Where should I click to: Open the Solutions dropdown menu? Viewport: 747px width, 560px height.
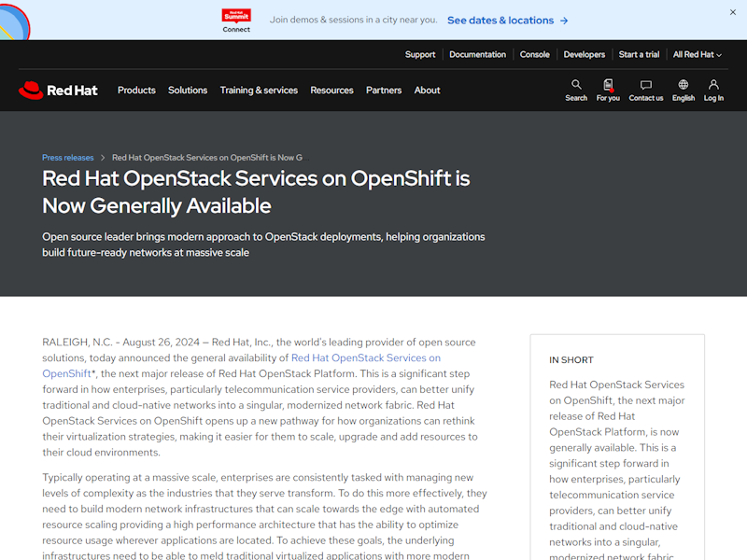[188, 91]
